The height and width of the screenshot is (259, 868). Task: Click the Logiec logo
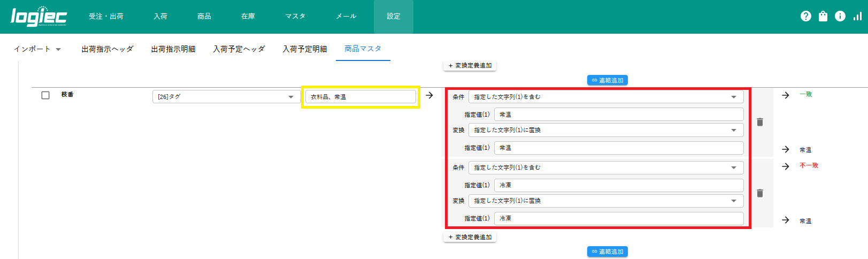pyautogui.click(x=39, y=17)
